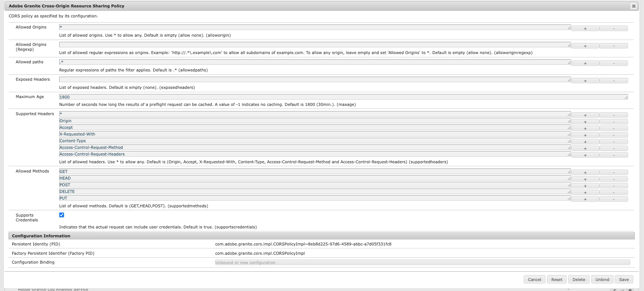Edit the Content-Type header field
The width and height of the screenshot is (644, 291).
click(x=315, y=141)
